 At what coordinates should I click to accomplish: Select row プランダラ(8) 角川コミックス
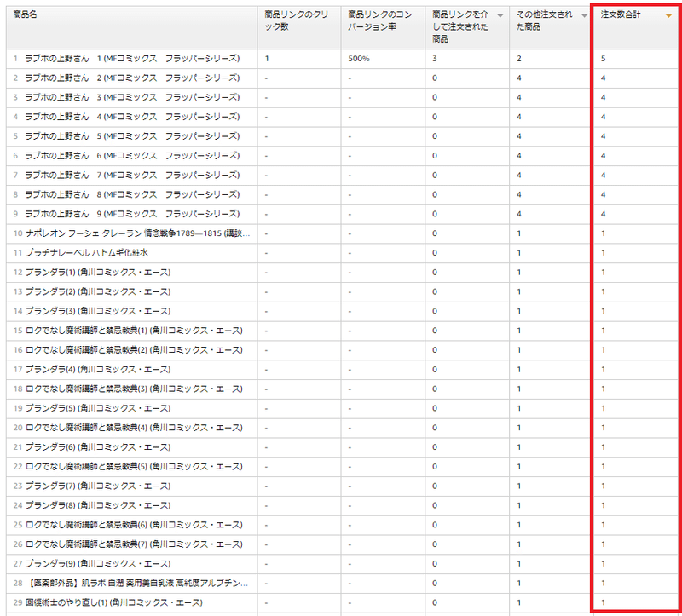[342, 505]
